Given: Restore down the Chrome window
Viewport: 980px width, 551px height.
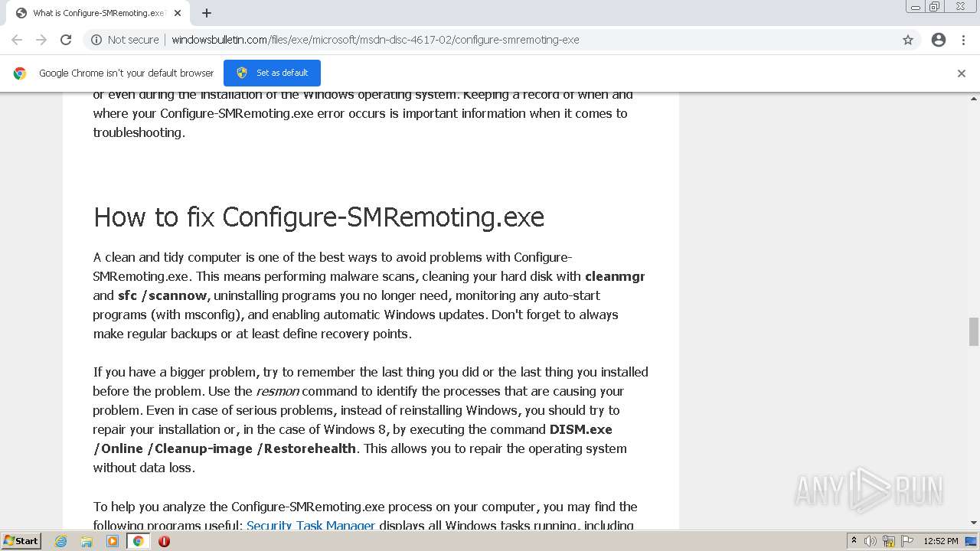Looking at the screenshot, I should pos(935,7).
